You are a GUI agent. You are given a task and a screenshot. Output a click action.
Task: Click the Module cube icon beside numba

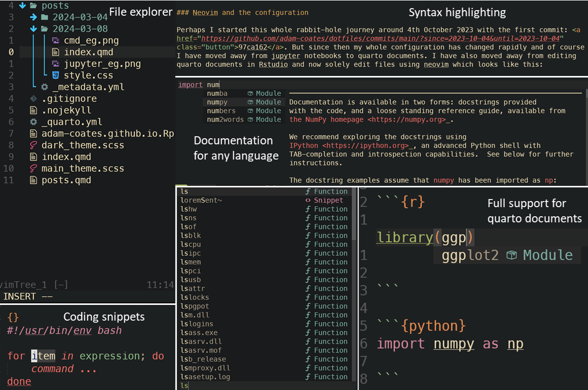250,93
